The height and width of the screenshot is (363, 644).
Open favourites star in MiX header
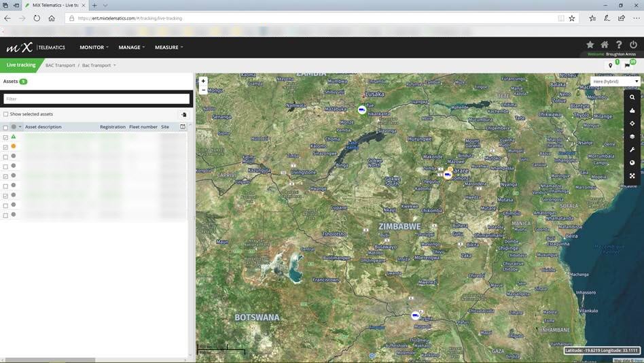pos(590,44)
